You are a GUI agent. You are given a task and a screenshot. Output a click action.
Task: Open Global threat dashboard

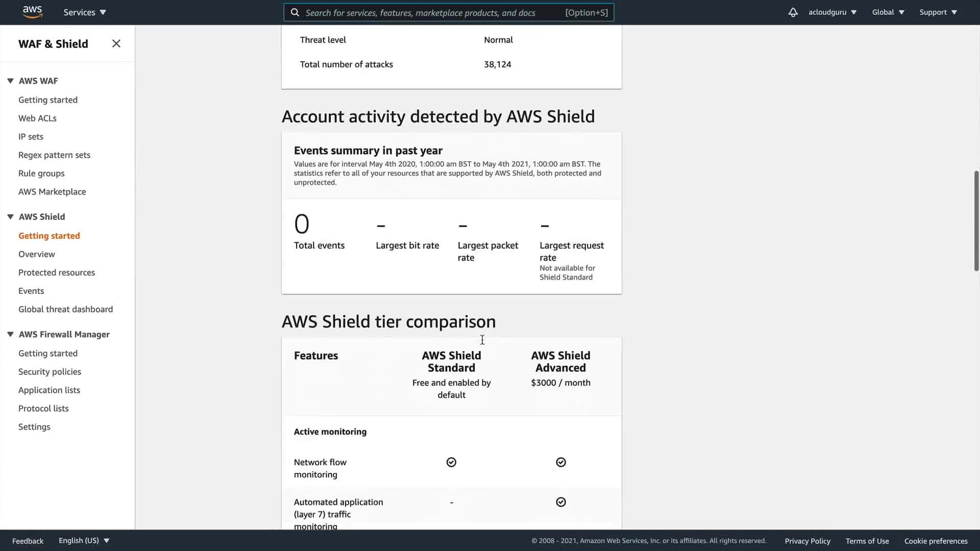65,309
